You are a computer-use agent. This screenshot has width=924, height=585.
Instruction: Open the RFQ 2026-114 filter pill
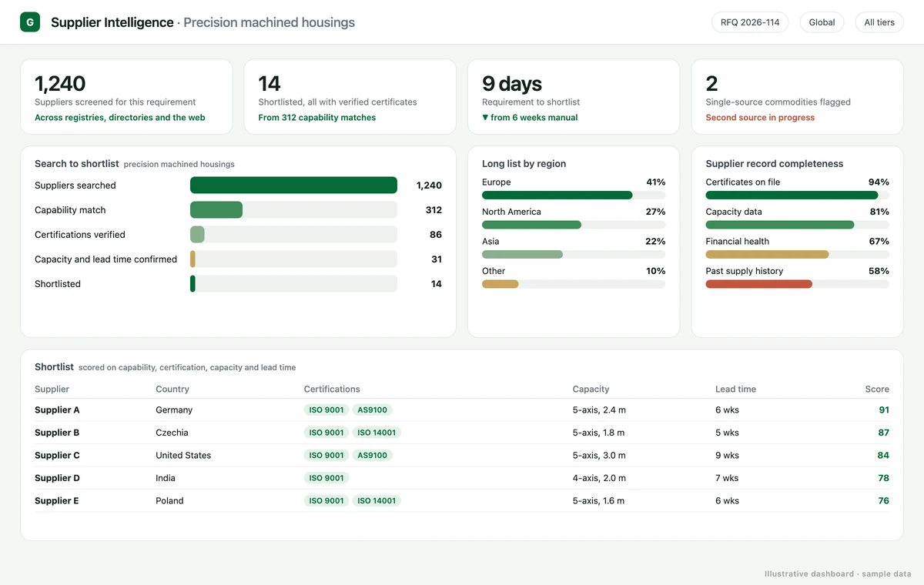point(750,22)
